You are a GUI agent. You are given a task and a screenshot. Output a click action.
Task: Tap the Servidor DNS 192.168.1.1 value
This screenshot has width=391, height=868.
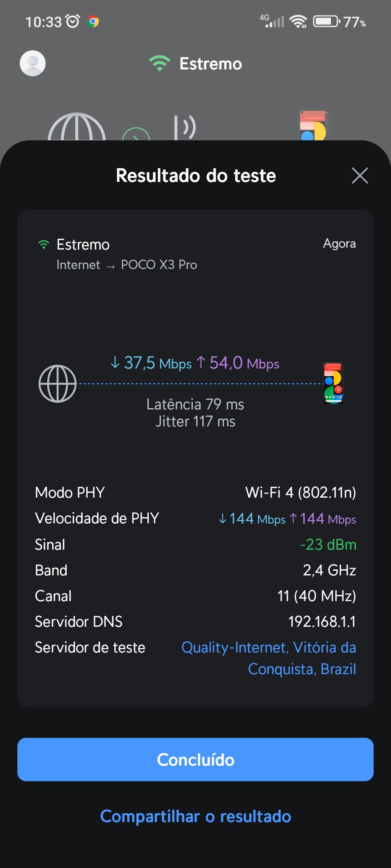tap(322, 622)
